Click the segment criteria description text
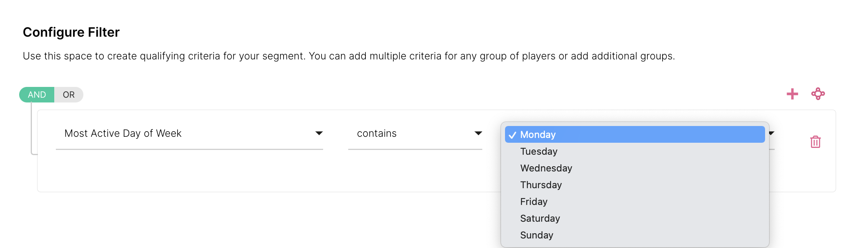Screen dimensions: 868x248 (349, 56)
